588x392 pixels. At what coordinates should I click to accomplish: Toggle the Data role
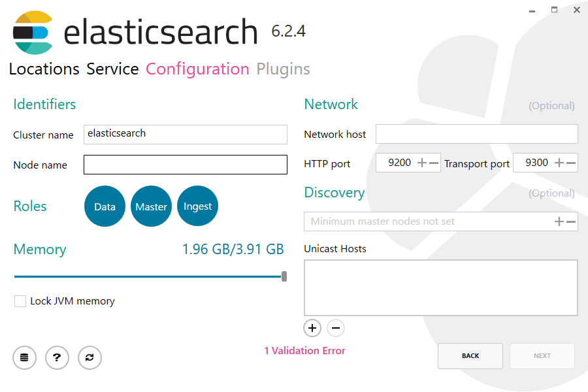coord(105,206)
